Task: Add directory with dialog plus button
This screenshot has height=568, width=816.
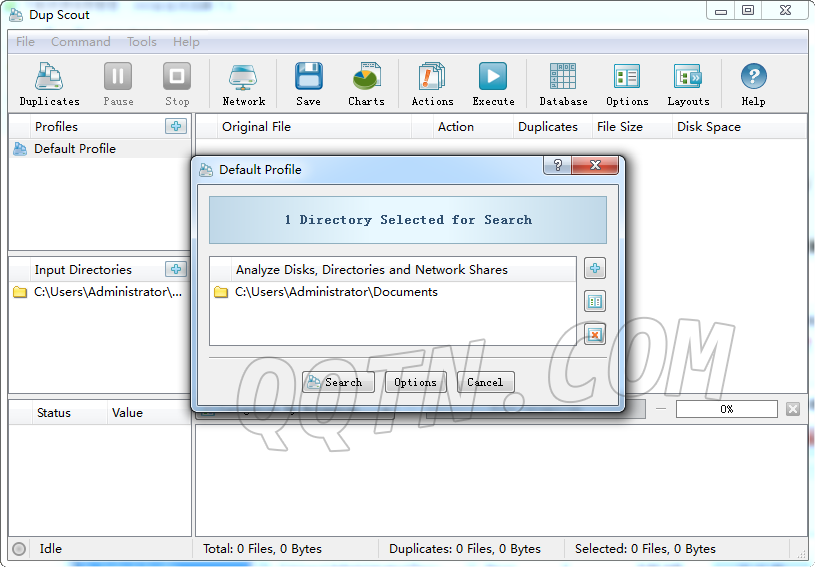Action: coord(595,269)
